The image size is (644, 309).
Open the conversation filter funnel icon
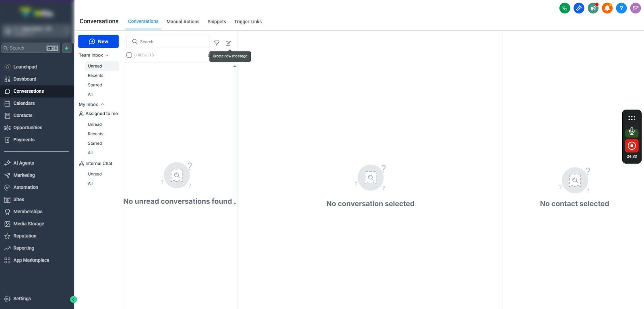click(217, 43)
